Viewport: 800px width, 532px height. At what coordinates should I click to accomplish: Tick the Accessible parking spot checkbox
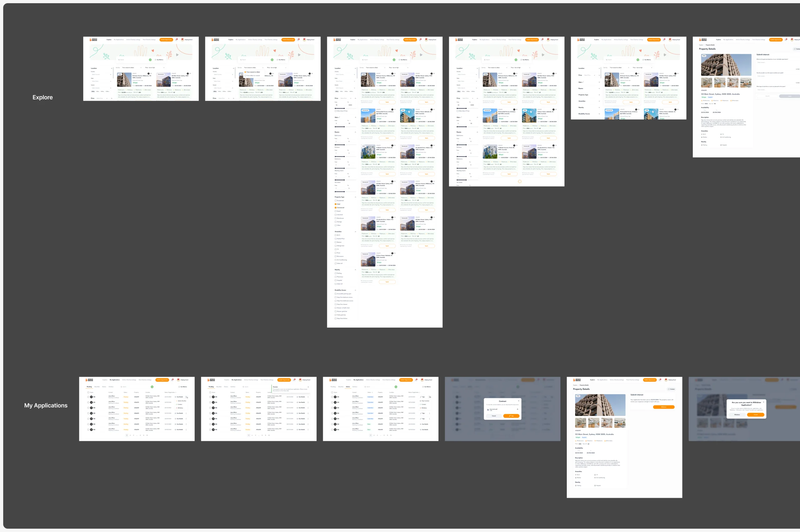click(x=336, y=294)
